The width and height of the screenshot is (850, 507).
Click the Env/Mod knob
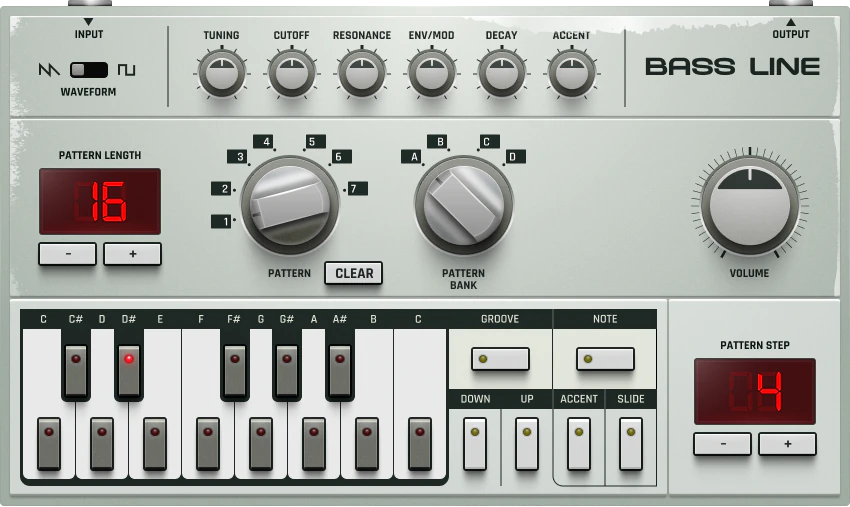432,73
